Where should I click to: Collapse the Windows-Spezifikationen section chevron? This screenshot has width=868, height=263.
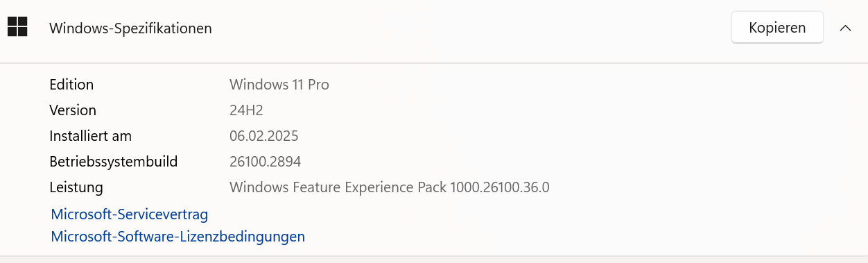click(x=845, y=28)
